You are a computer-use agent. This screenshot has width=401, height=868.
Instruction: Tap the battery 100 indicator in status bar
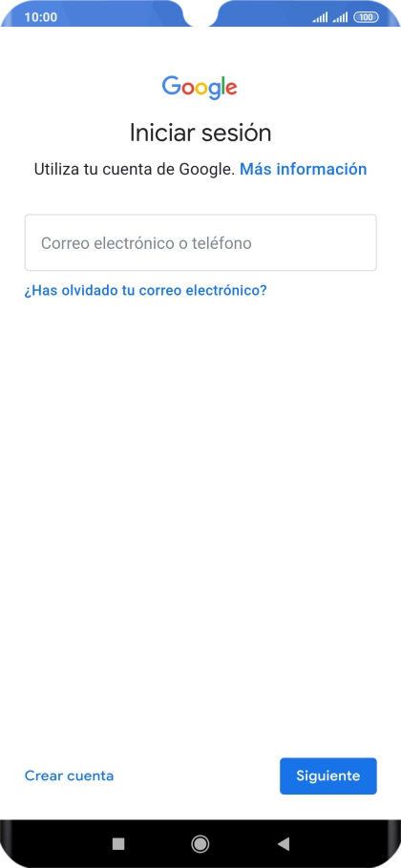coord(366,17)
